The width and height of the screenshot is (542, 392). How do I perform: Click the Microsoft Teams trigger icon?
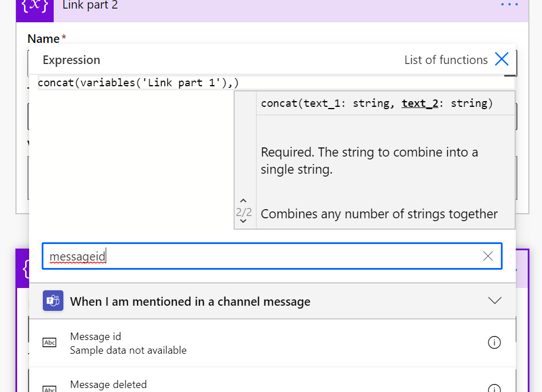pyautogui.click(x=53, y=301)
